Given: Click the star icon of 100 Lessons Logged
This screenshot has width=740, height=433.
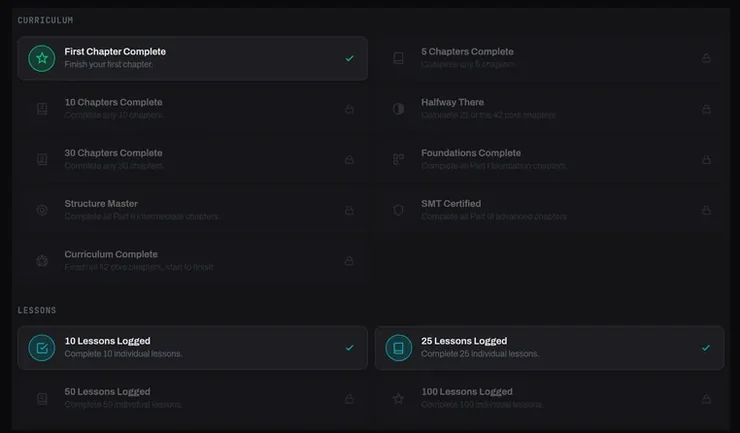Looking at the screenshot, I should (x=398, y=399).
